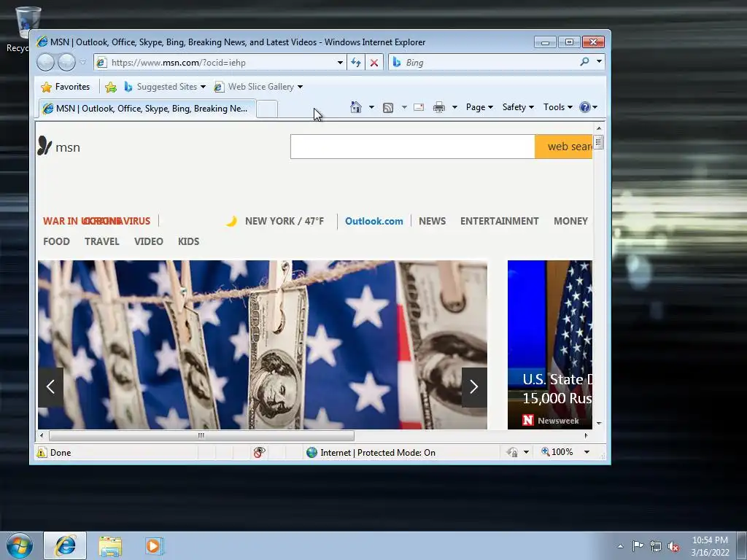Go to the KIDS section
Screen dimensions: 747x560
(189, 241)
